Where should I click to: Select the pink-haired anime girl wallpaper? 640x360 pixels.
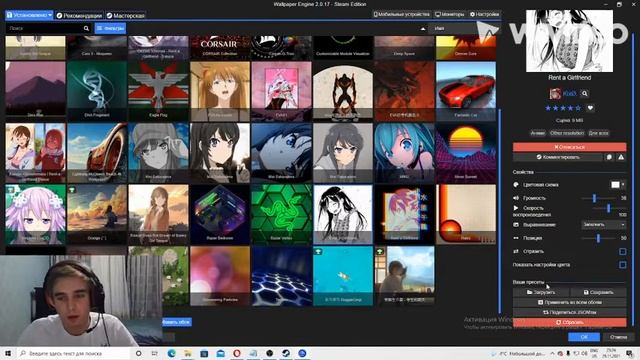[x=36, y=214]
